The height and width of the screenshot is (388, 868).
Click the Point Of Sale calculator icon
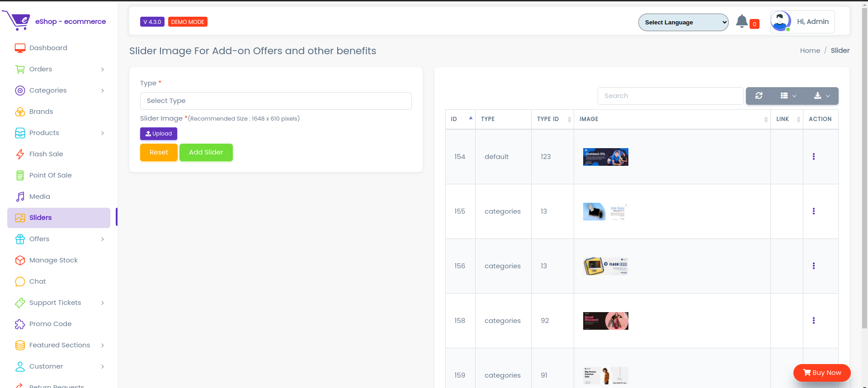20,175
